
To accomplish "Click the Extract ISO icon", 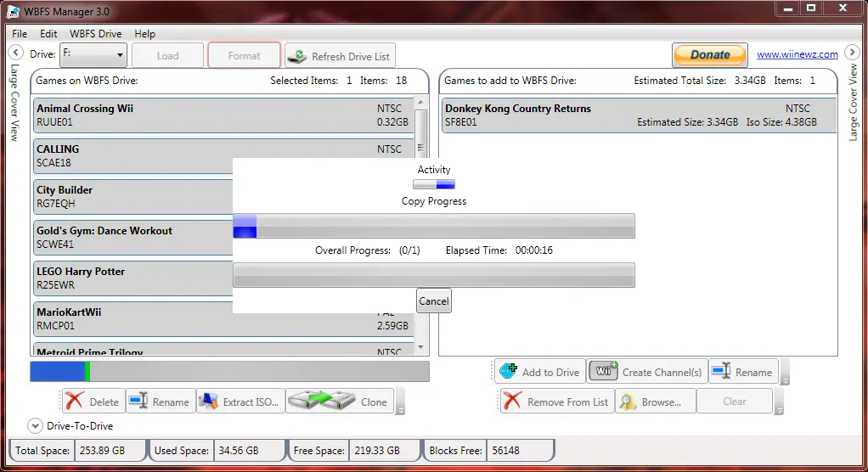I will pyautogui.click(x=209, y=402).
